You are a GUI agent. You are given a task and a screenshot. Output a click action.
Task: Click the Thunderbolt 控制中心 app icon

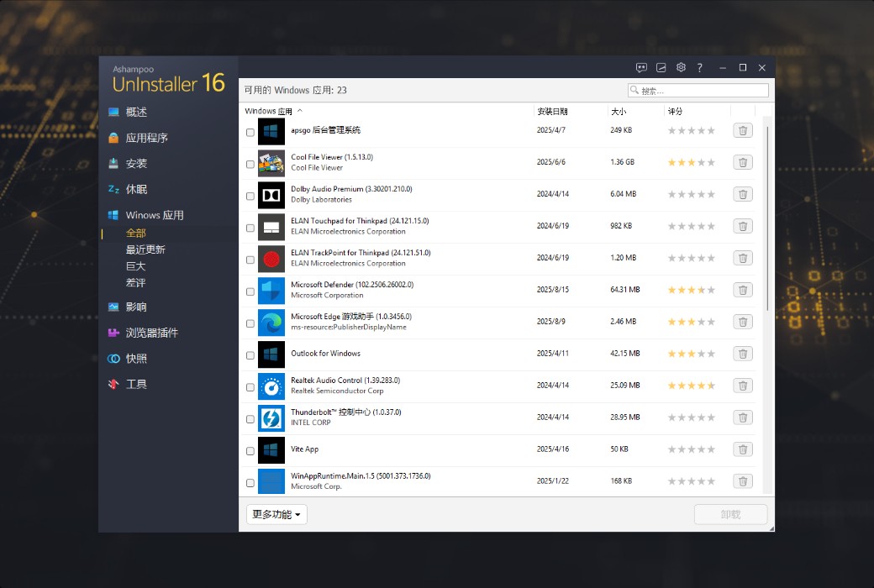(271, 418)
